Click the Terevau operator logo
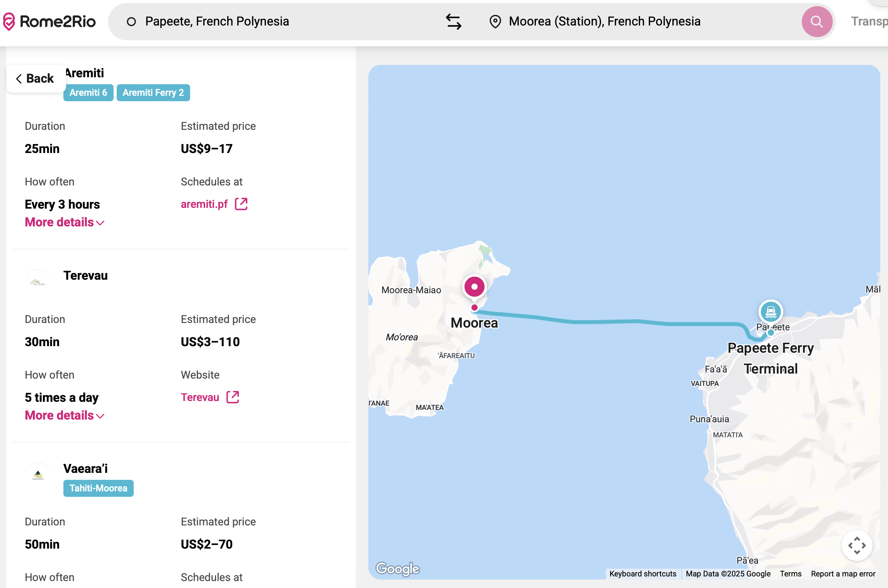Image resolution: width=888 pixels, height=588 pixels. (x=38, y=281)
